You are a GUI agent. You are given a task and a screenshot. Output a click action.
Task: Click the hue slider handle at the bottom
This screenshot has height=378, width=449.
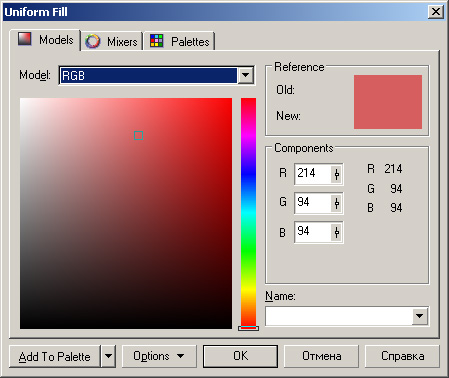point(248,328)
